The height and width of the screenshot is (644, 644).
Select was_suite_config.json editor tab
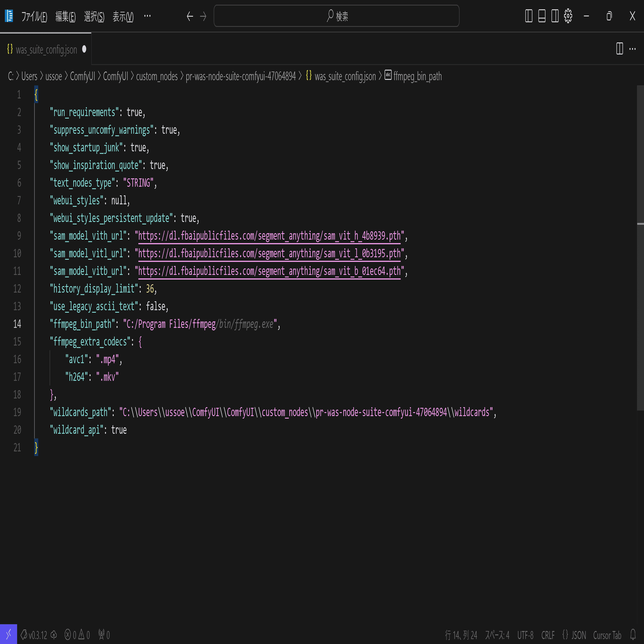click(x=46, y=50)
